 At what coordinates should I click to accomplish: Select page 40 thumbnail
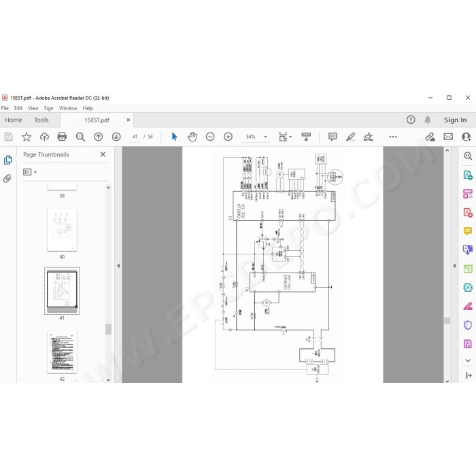(x=62, y=230)
